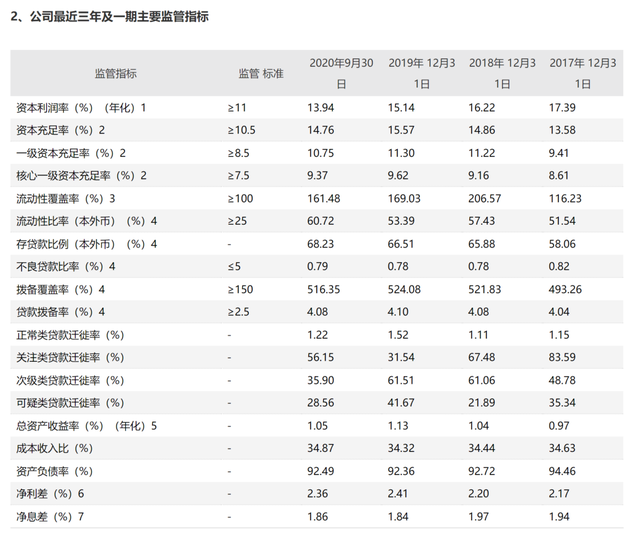
Task: Click the 0.97 cell
Action: point(559,426)
